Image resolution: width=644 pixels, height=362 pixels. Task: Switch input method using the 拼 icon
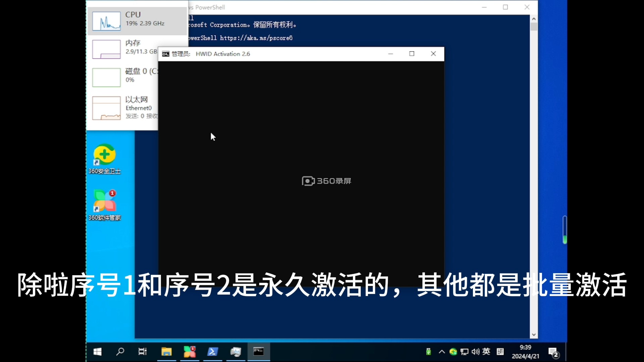pos(500,352)
